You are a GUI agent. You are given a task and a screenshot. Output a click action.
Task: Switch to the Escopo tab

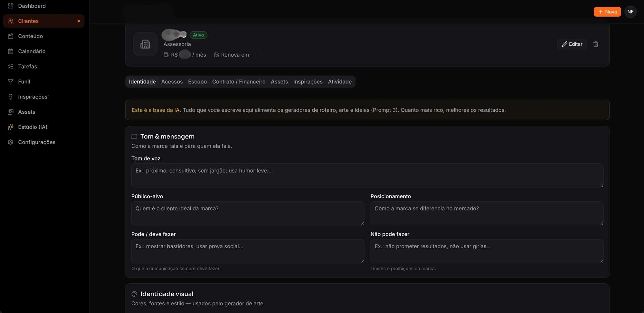[x=197, y=81]
